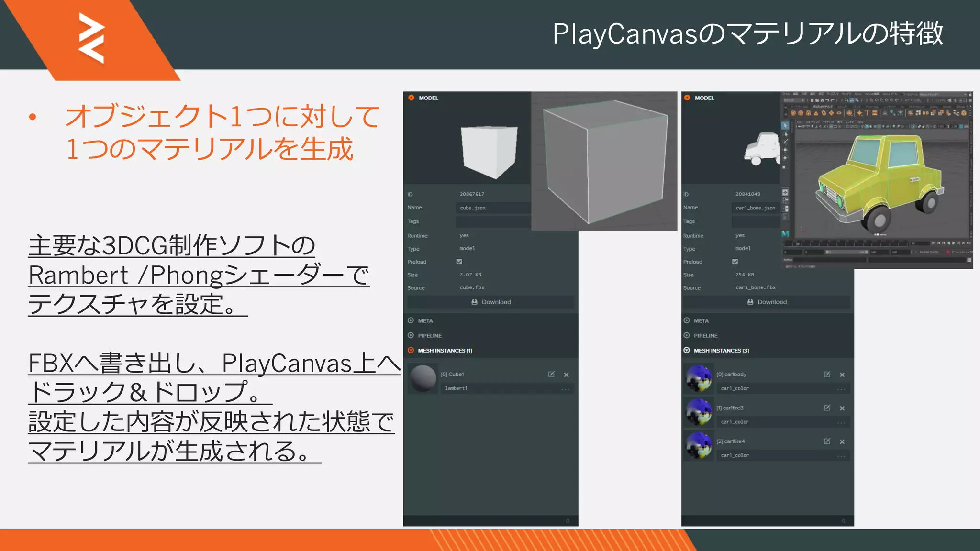Viewport: 980px width, 551px height.
Task: Expand the META section in car panel
Action: click(696, 320)
